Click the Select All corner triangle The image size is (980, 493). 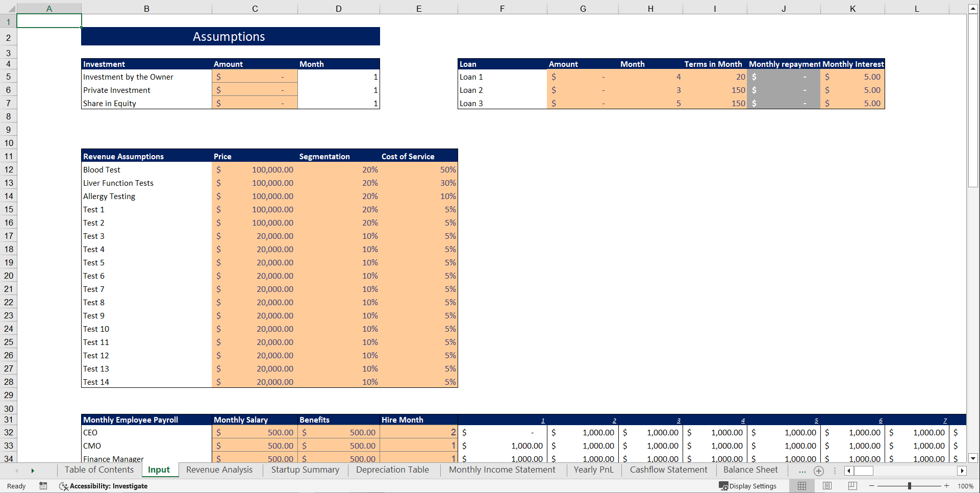click(x=11, y=9)
